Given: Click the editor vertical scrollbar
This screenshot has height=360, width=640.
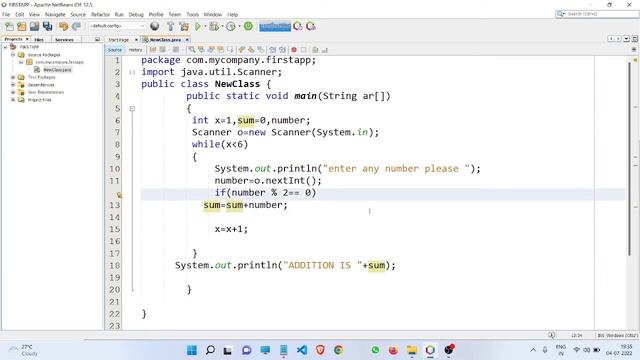Looking at the screenshot, I should point(630,159).
